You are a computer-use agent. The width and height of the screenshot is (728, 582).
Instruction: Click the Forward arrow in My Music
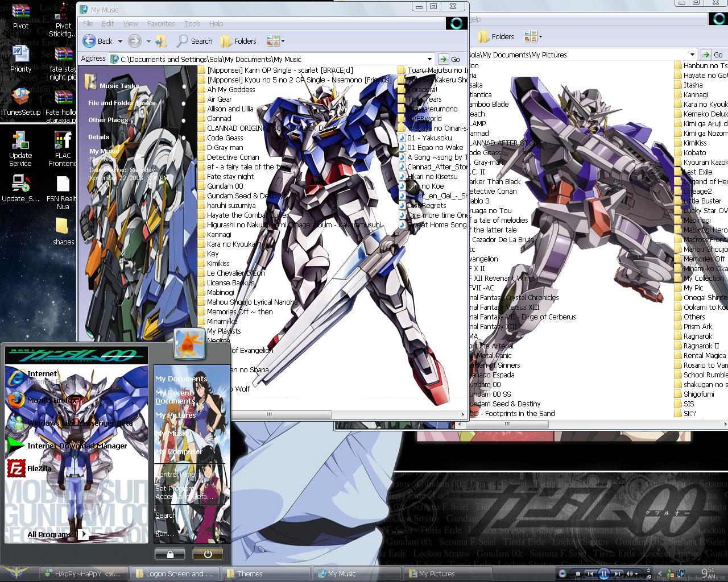pos(134,41)
